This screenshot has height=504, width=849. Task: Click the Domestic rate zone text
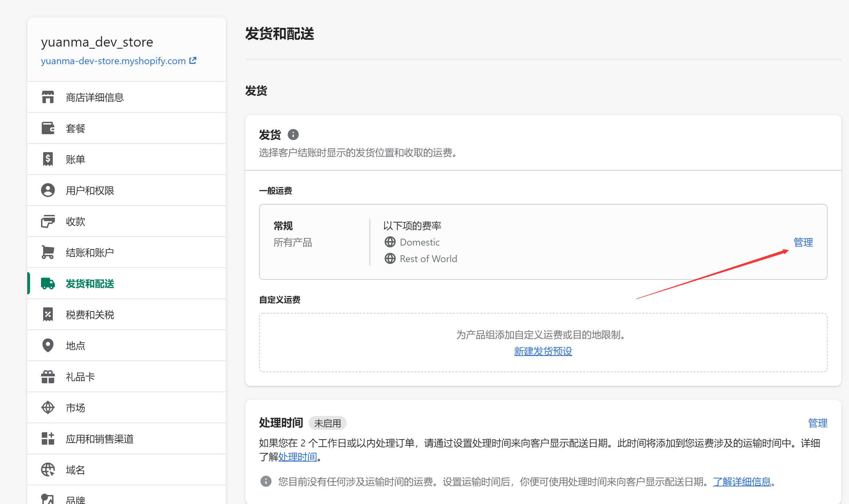pos(419,242)
